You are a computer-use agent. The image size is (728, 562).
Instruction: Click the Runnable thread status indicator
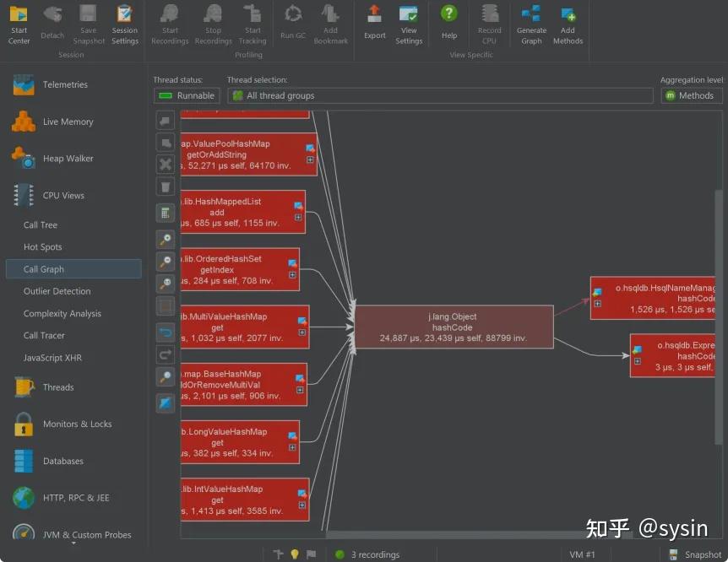click(186, 95)
